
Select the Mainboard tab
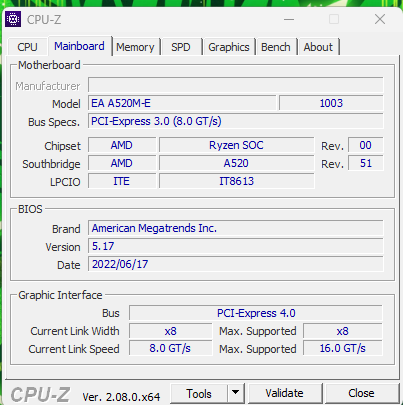pyautogui.click(x=79, y=46)
